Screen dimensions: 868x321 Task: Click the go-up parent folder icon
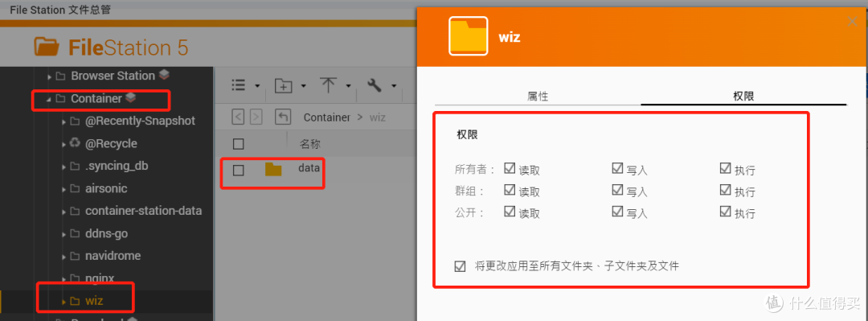(283, 117)
